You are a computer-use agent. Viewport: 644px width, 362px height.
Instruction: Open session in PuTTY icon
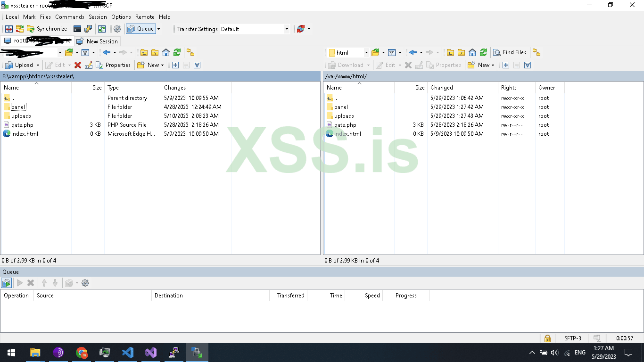pos(88,29)
